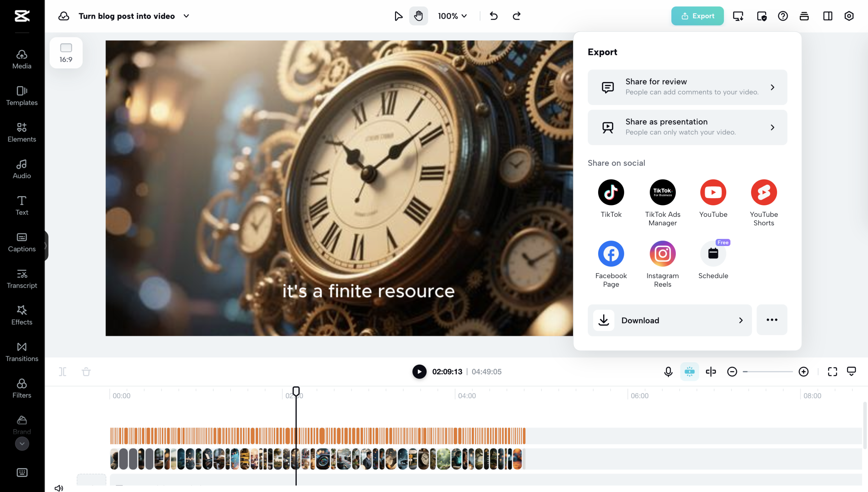Expand the project title dropdown arrow

(x=186, y=16)
